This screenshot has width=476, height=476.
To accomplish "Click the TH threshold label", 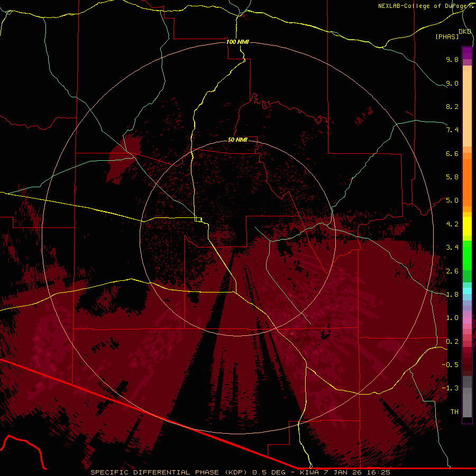I will tap(454, 412).
